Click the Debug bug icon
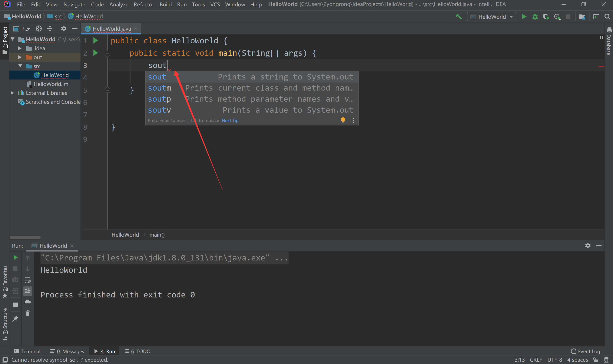The image size is (613, 364). pyautogui.click(x=535, y=16)
